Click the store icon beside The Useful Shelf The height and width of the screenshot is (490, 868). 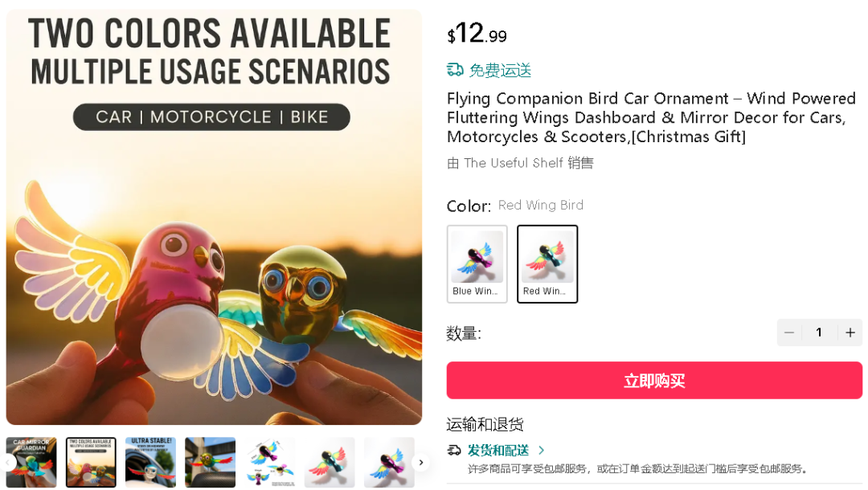[452, 163]
